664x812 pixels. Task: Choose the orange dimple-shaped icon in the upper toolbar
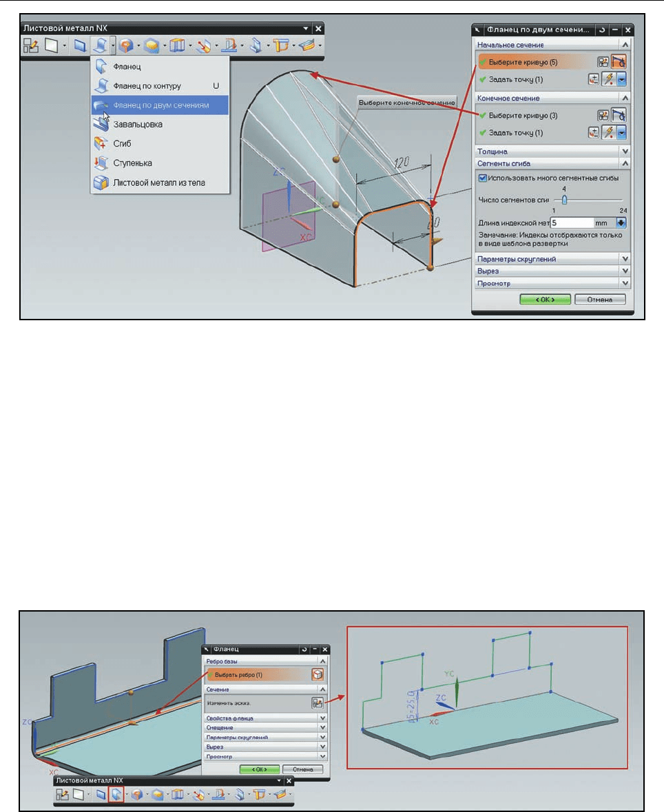126,45
